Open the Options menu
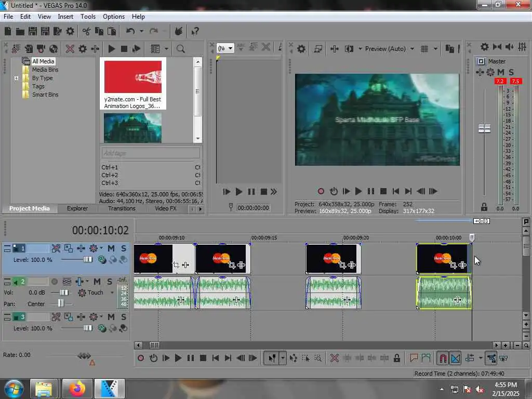Image resolution: width=532 pixels, height=399 pixels. tap(114, 17)
